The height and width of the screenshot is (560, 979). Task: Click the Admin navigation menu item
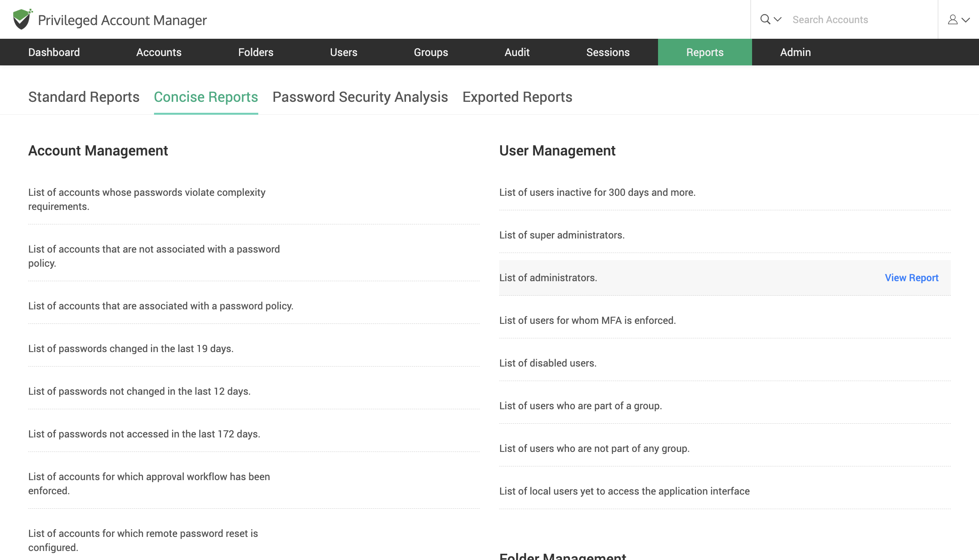(796, 52)
